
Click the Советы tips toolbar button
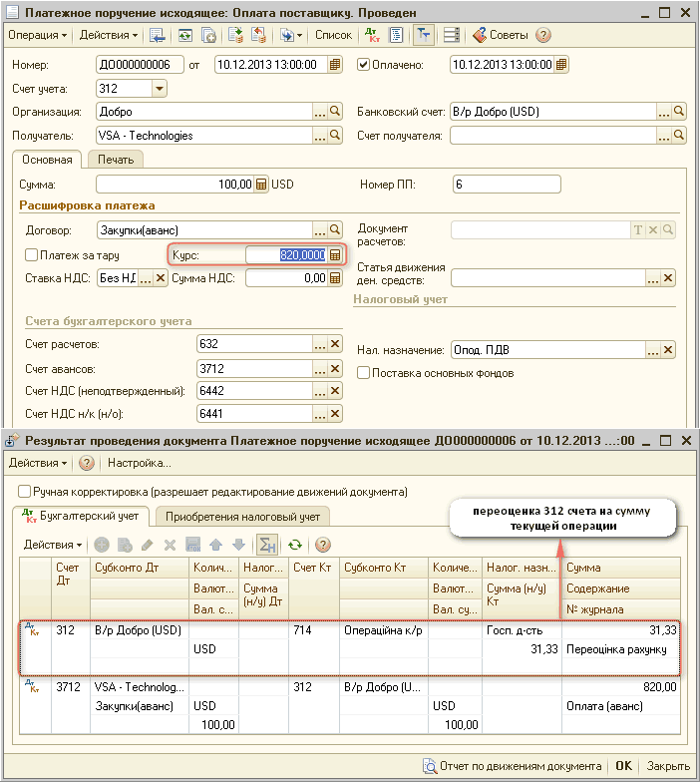pos(501,35)
